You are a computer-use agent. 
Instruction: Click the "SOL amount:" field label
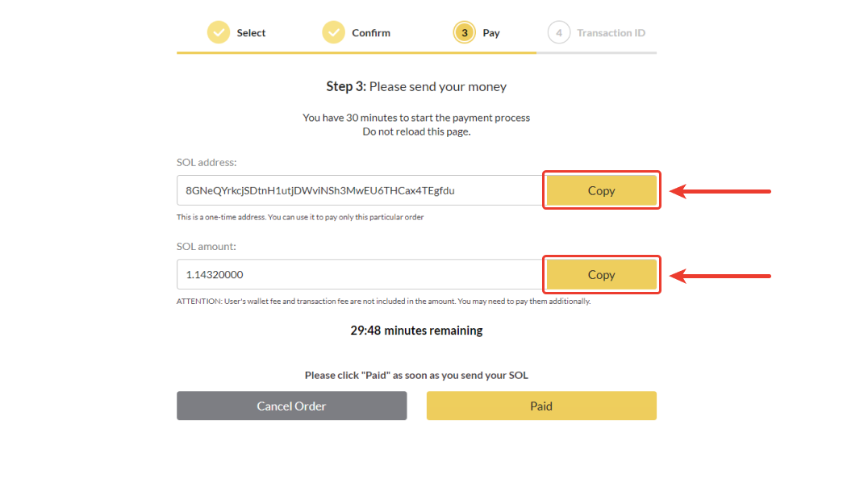(207, 247)
